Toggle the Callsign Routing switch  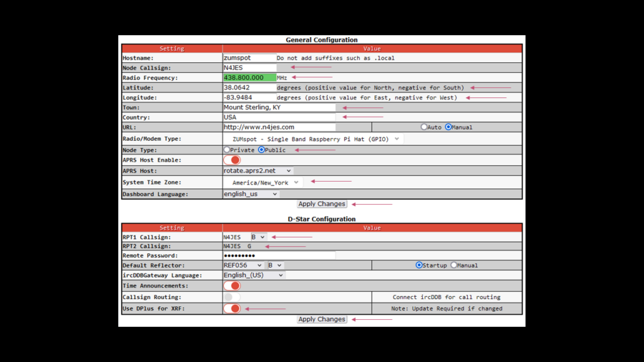point(232,297)
